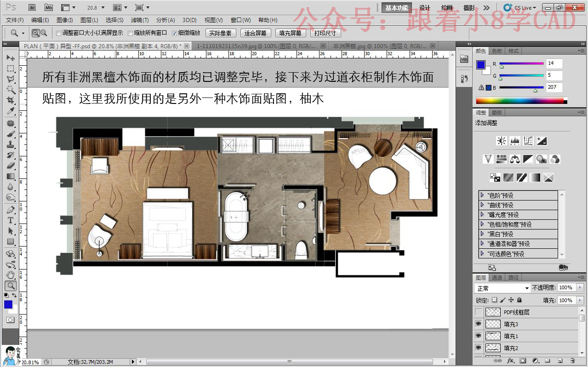This screenshot has height=367, width=588.
Task: Switch to the 通道 tab
Action: (497, 278)
